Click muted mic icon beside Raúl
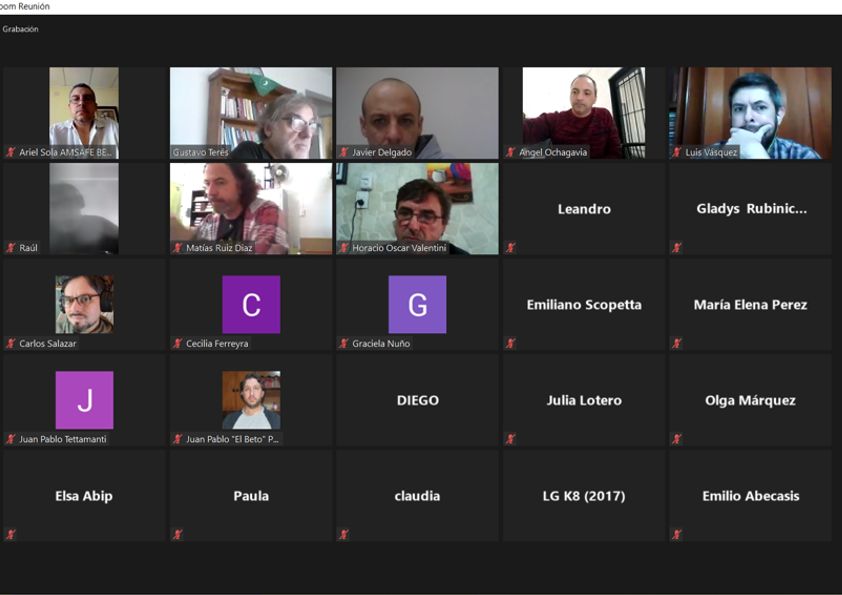Viewport: 842px width, 595px height. [x=11, y=248]
